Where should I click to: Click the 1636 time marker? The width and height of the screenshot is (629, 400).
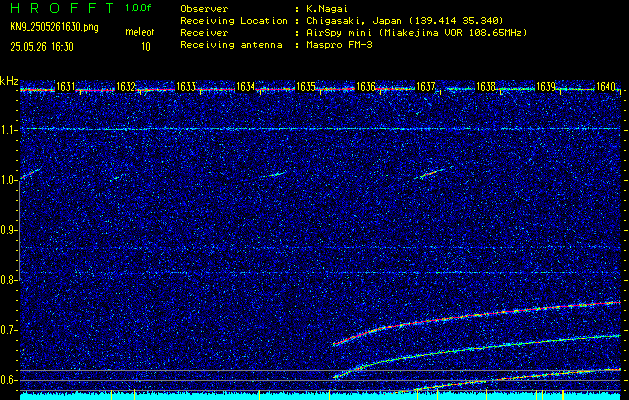(366, 86)
